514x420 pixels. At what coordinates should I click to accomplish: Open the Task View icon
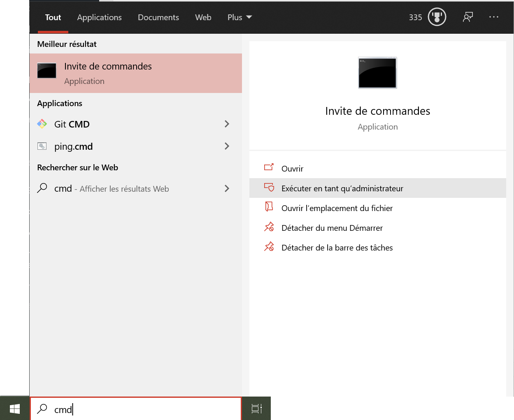tap(256, 408)
